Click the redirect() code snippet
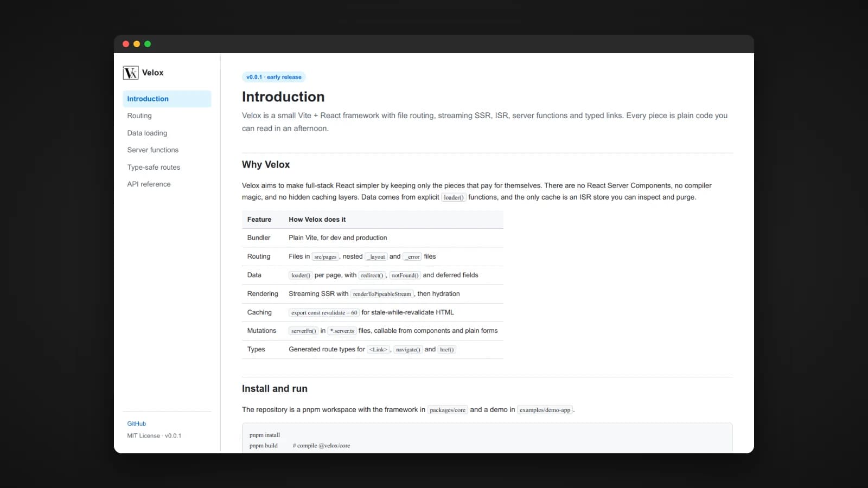The image size is (868, 488). click(372, 275)
